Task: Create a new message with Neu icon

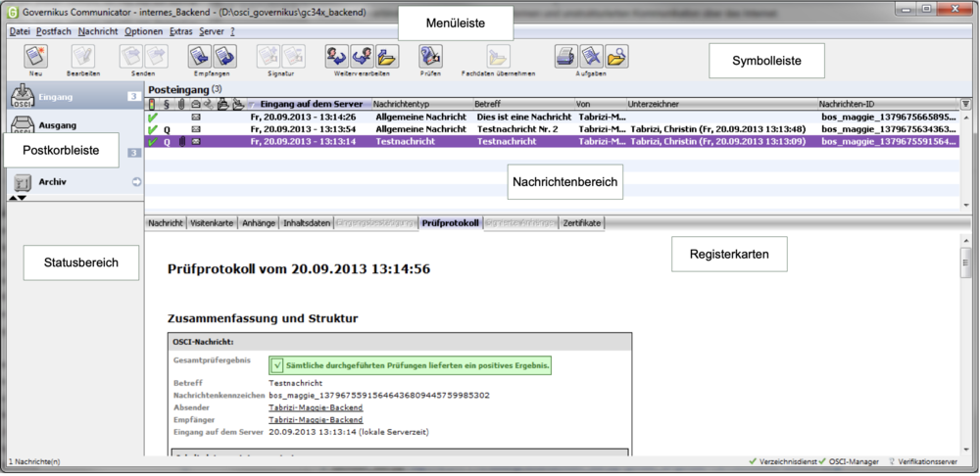Action: (35, 57)
